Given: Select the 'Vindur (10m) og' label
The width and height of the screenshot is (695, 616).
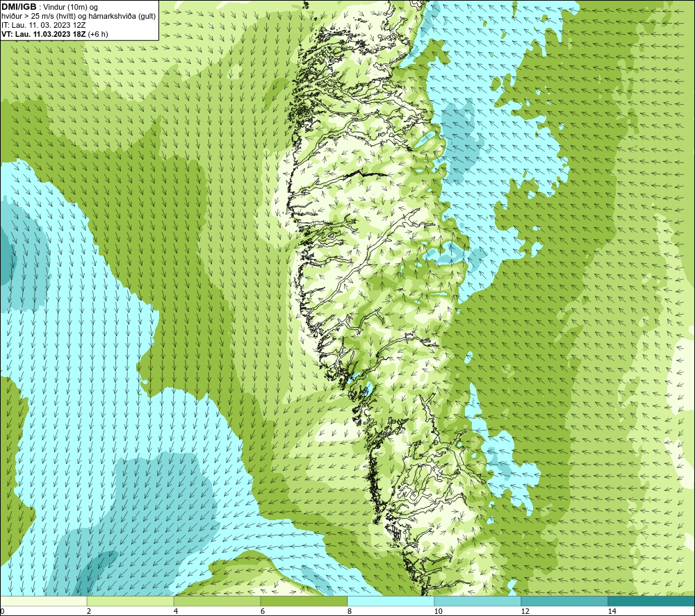Looking at the screenshot, I should (71, 8).
